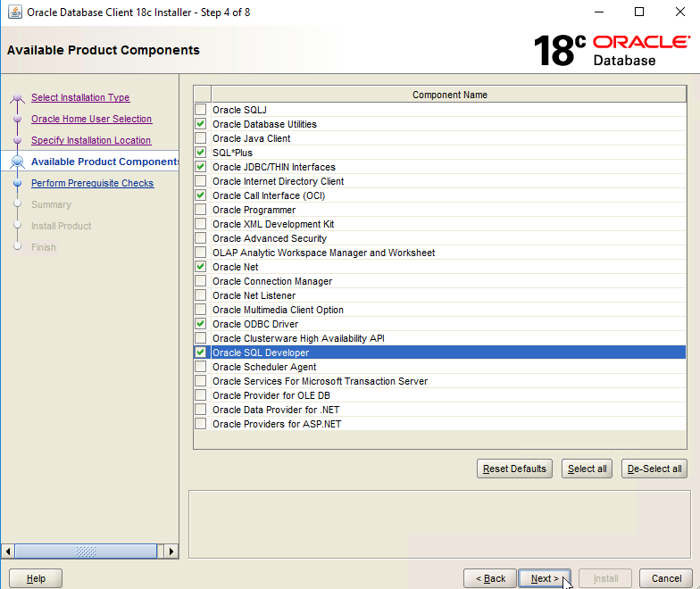Uncheck the SQL*Plus checkbox
The height and width of the screenshot is (589, 700).
pos(200,152)
